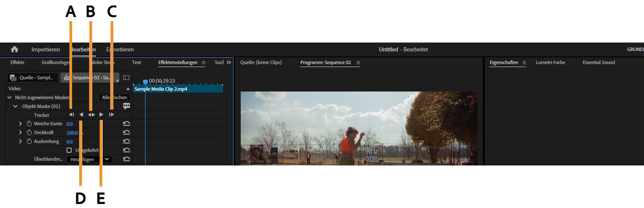Image resolution: width=644 pixels, height=208 pixels.
Task: Reset the Umgekehrt parameter
Action: [x=126, y=150]
